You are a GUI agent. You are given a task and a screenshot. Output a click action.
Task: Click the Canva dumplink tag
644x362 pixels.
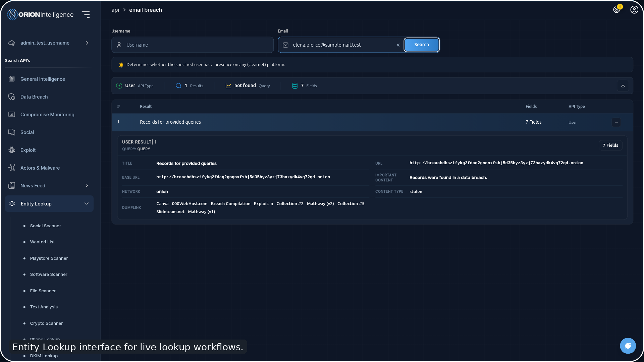pyautogui.click(x=162, y=204)
